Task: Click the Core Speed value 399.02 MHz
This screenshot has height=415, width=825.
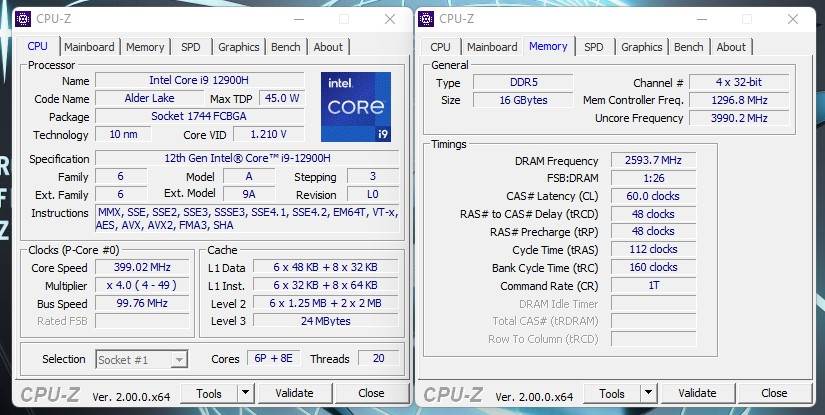Action: pyautogui.click(x=142, y=267)
